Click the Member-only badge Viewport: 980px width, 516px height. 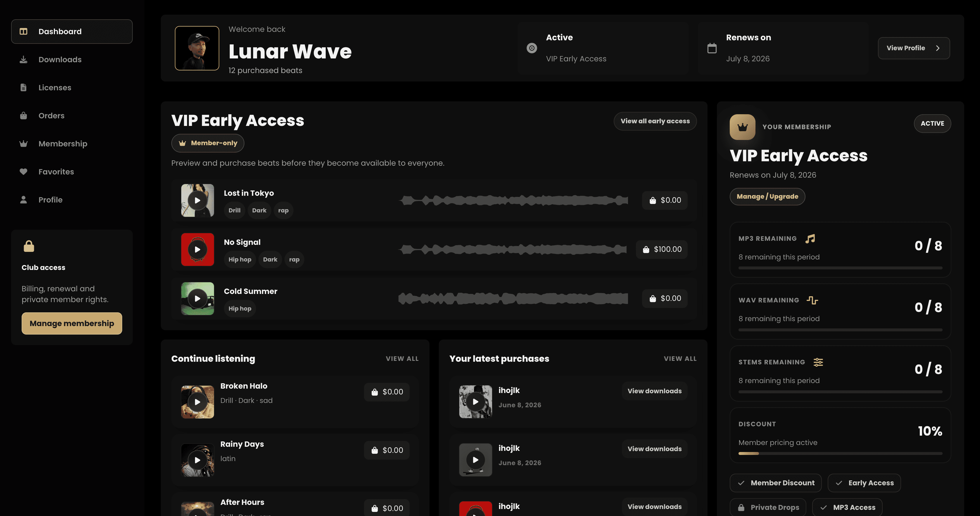pos(208,143)
